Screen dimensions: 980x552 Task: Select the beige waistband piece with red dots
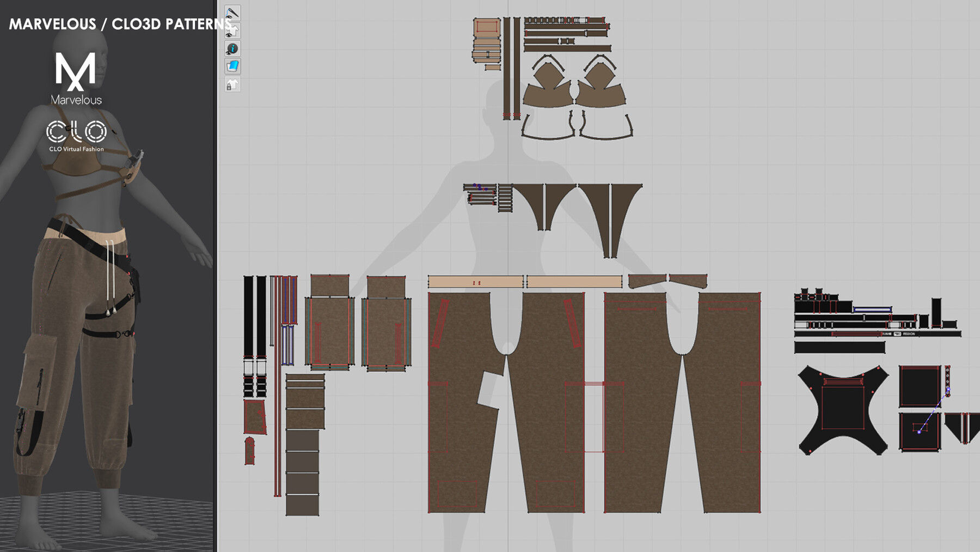(475, 282)
